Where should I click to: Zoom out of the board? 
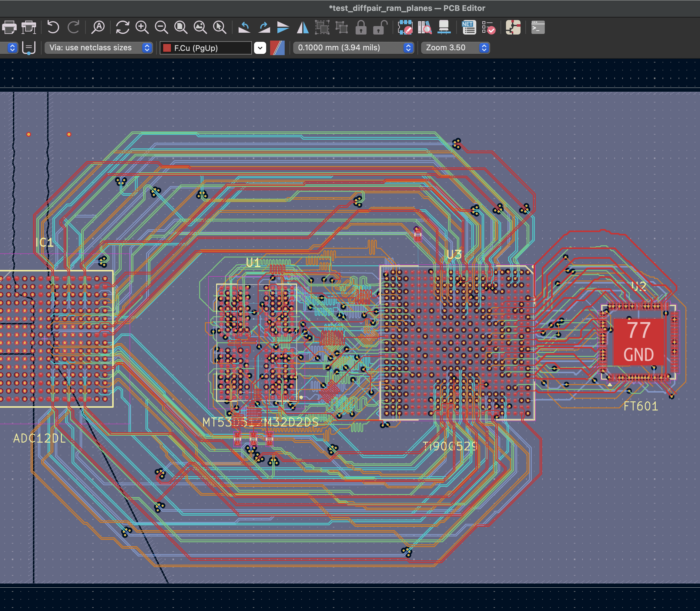(x=161, y=27)
